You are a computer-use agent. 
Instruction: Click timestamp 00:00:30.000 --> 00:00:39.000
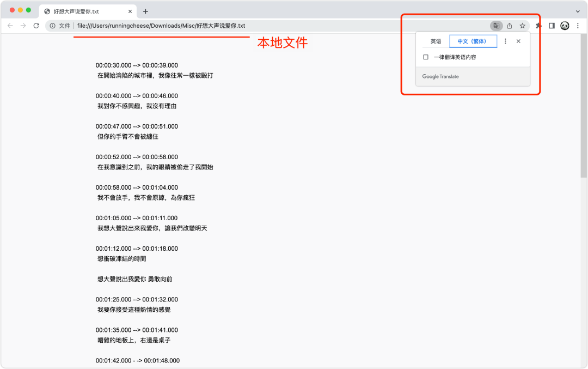tap(137, 65)
